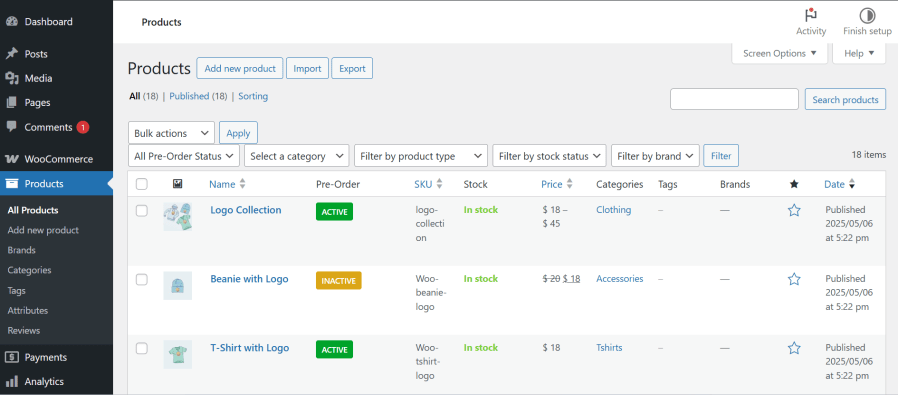This screenshot has height=395, width=898.
Task: Open the Bulk actions dropdown
Action: click(x=171, y=133)
